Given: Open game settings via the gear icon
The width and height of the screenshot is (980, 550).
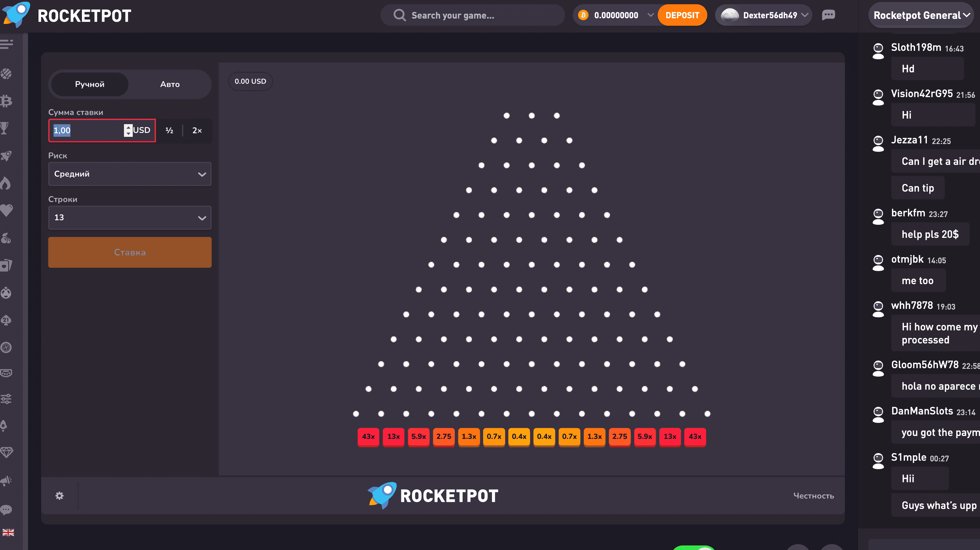Looking at the screenshot, I should (59, 496).
